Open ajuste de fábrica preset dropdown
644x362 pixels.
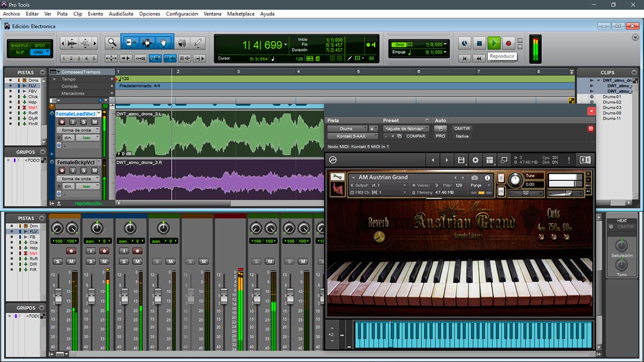click(406, 129)
